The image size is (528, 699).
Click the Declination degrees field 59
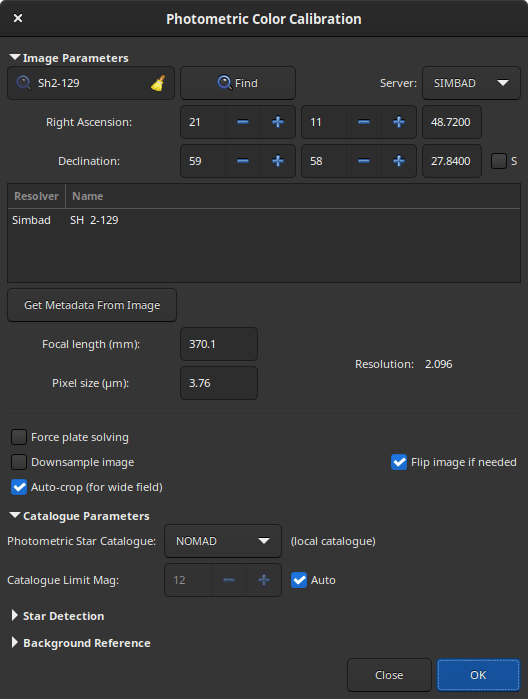pos(203,161)
